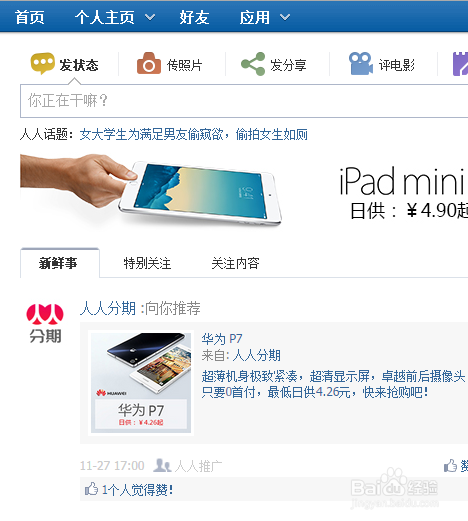468x521 pixels.
Task: Like the post with 赞 thumbs-up button
Action: pos(456,466)
